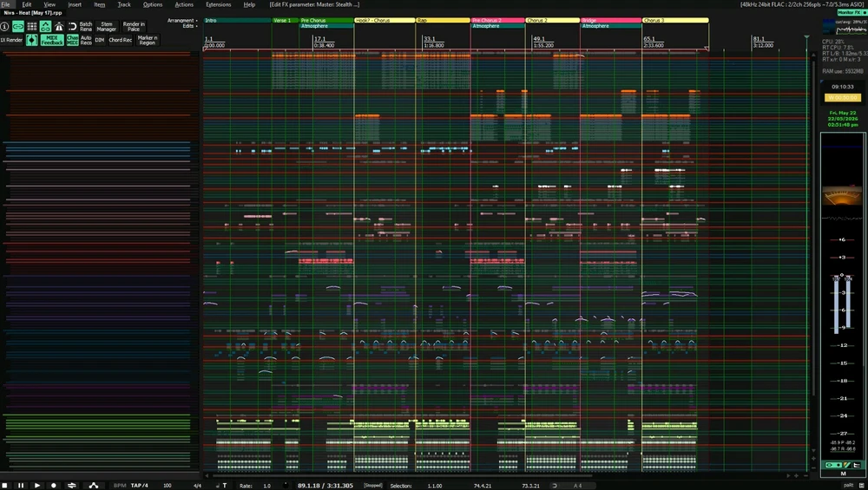Toggle Chas MIDI button
This screenshot has height=490, width=868.
tap(73, 40)
